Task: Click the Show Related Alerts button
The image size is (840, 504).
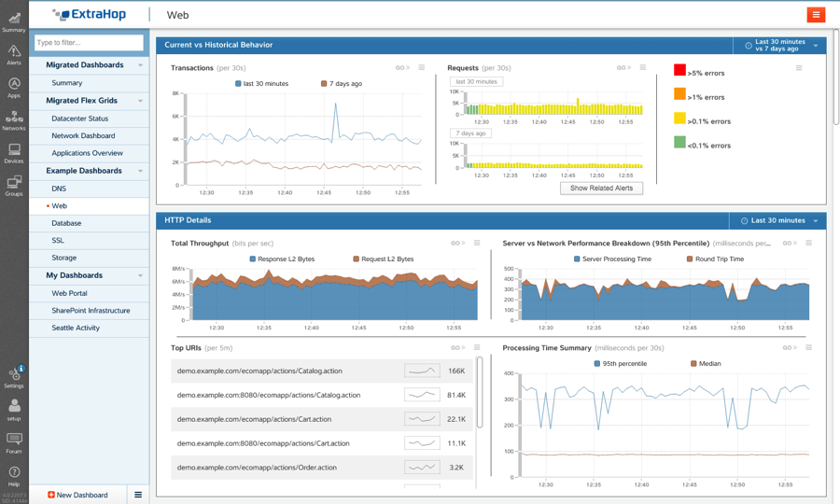Action: point(601,188)
